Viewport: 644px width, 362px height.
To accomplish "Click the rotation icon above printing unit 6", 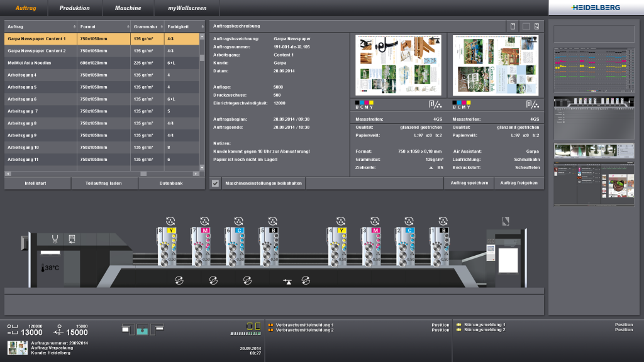I will coord(238,221).
